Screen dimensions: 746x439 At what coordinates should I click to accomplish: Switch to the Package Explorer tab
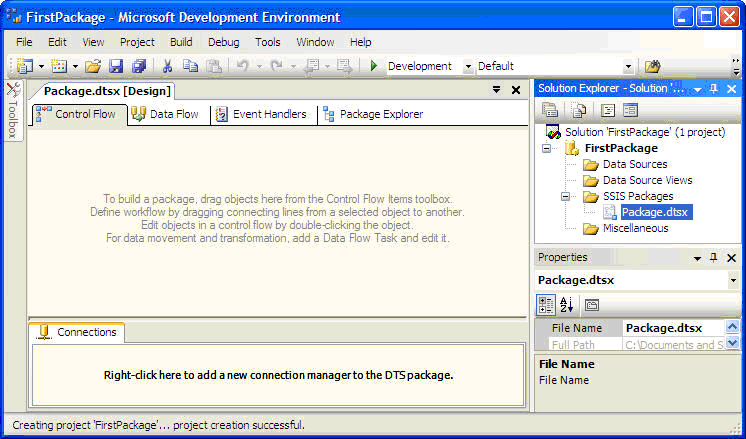(x=375, y=114)
